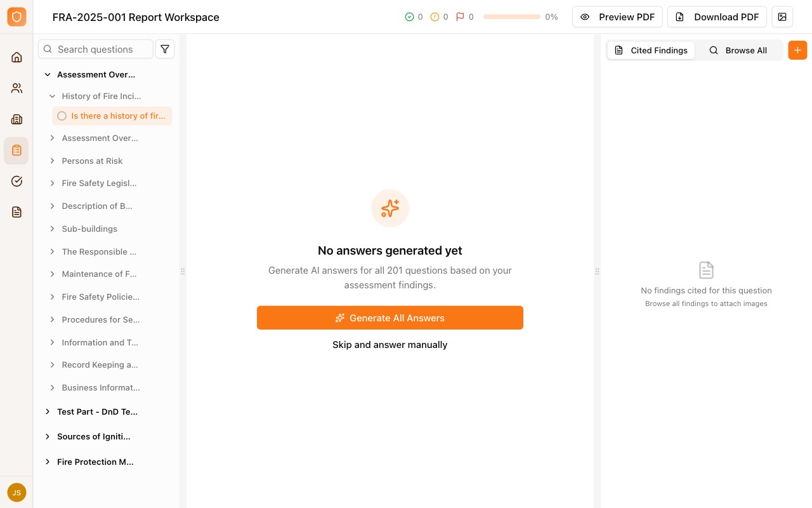
Task: Open the Home icon in sidebar
Action: point(16,57)
